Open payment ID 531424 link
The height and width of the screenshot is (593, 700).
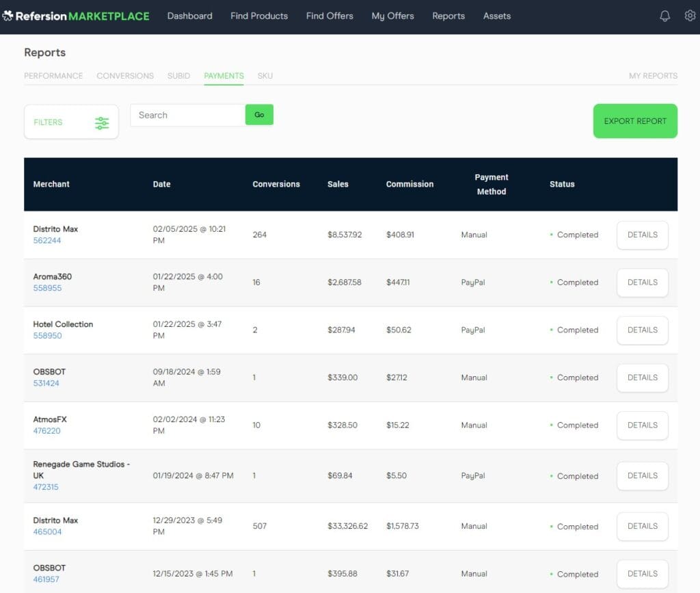click(46, 384)
